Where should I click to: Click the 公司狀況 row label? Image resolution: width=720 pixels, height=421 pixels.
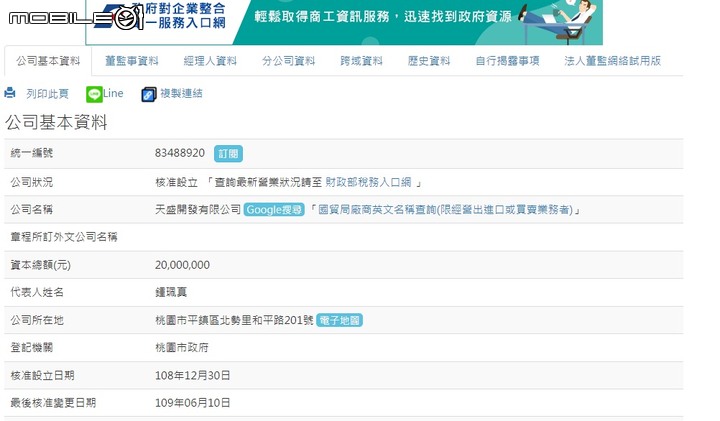[32, 182]
